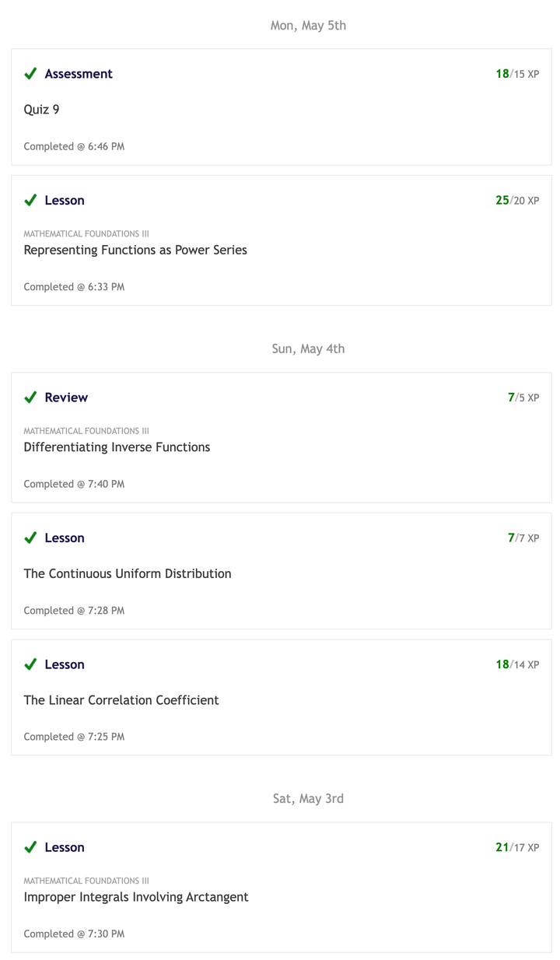Open the Differentiating Inverse Functions review
This screenshot has width=560, height=960.
tap(117, 447)
